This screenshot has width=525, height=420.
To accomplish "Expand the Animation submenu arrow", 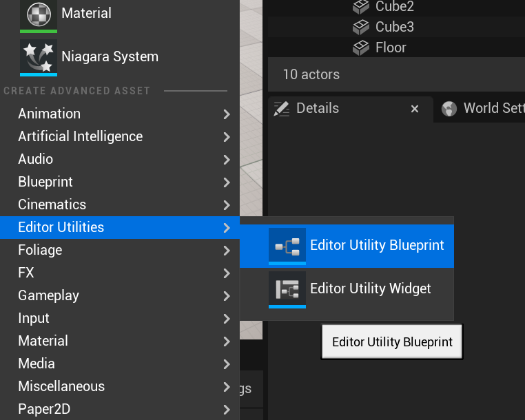I will [227, 114].
